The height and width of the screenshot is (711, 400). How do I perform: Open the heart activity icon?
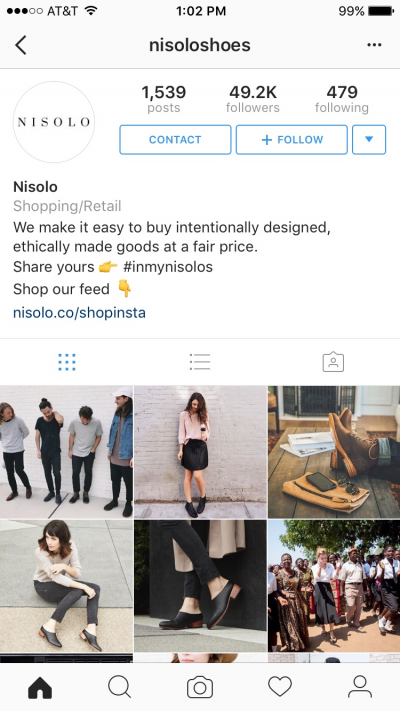click(280, 687)
